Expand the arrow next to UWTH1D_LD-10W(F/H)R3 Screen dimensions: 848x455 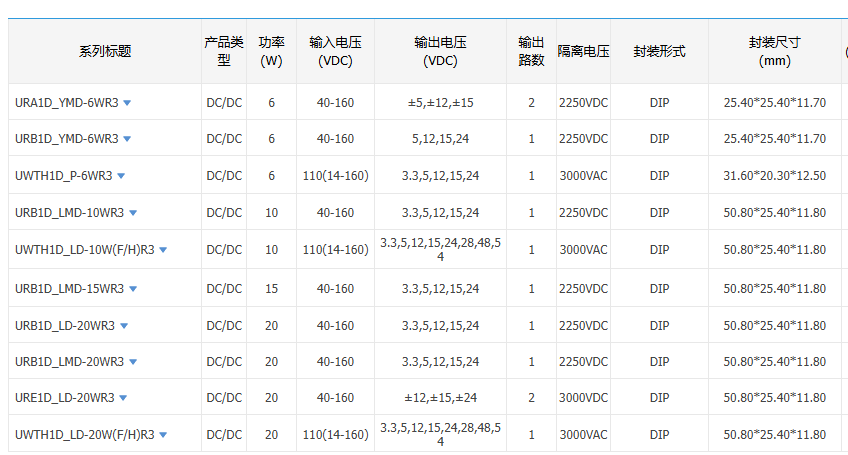pos(163,250)
